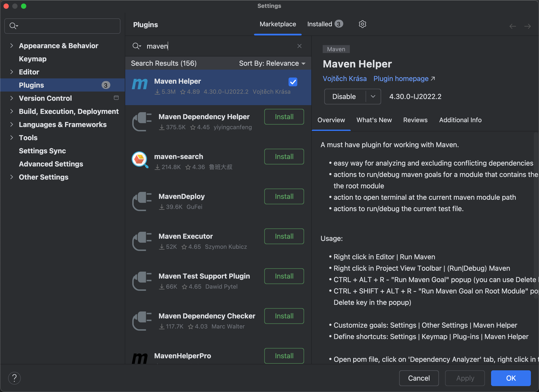Open the Additional Info tab
The height and width of the screenshot is (392, 539).
coord(460,120)
